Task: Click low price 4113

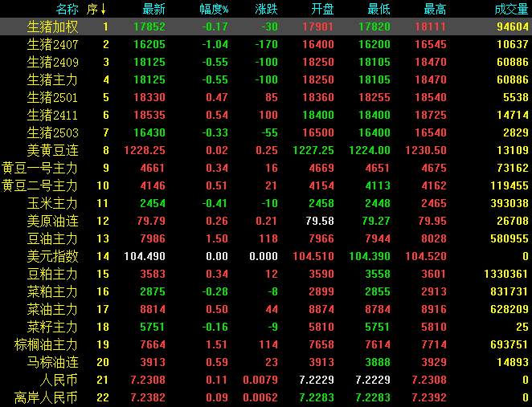Action: point(378,185)
